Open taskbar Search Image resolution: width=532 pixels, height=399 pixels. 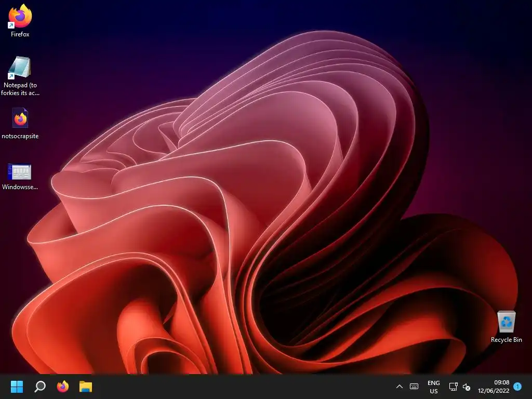(40, 387)
